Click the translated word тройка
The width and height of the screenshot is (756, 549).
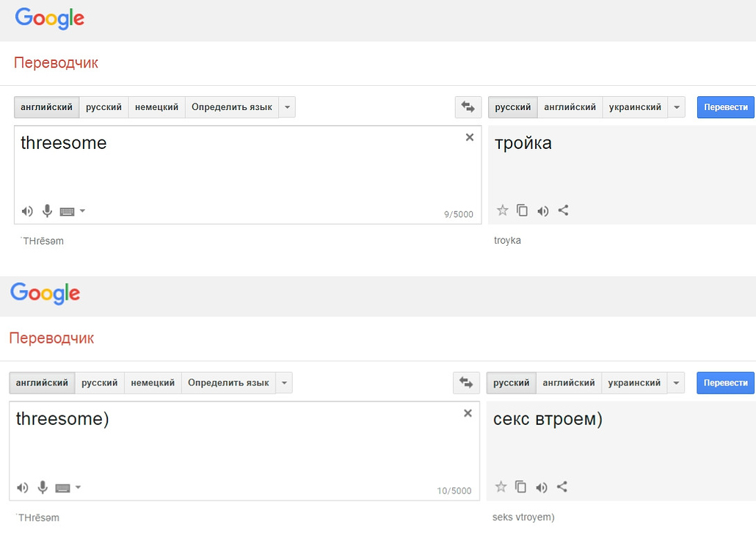(x=523, y=143)
